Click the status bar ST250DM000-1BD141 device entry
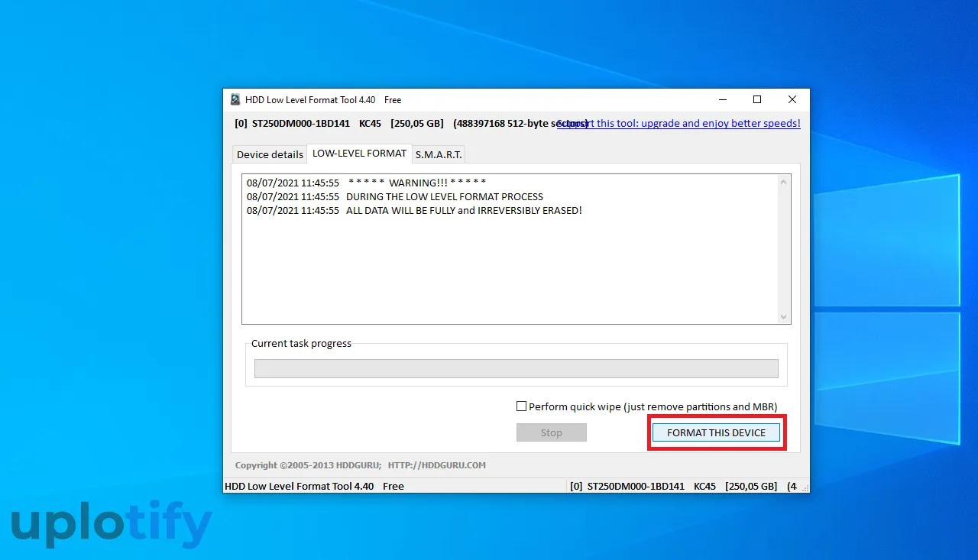 click(x=636, y=486)
